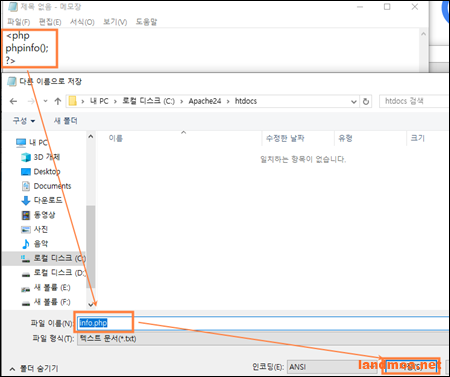
Task: Sort by the 크기 column header
Action: 417,138
